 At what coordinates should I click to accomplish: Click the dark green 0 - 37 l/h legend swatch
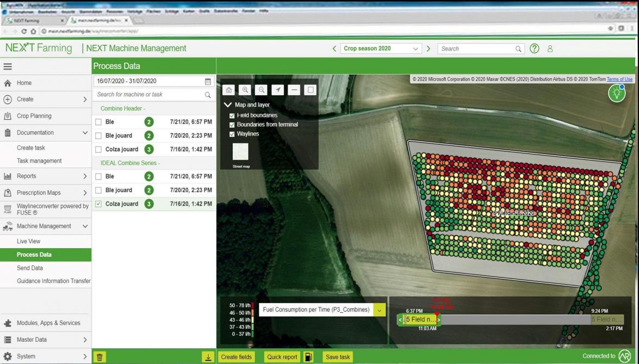[253, 334]
